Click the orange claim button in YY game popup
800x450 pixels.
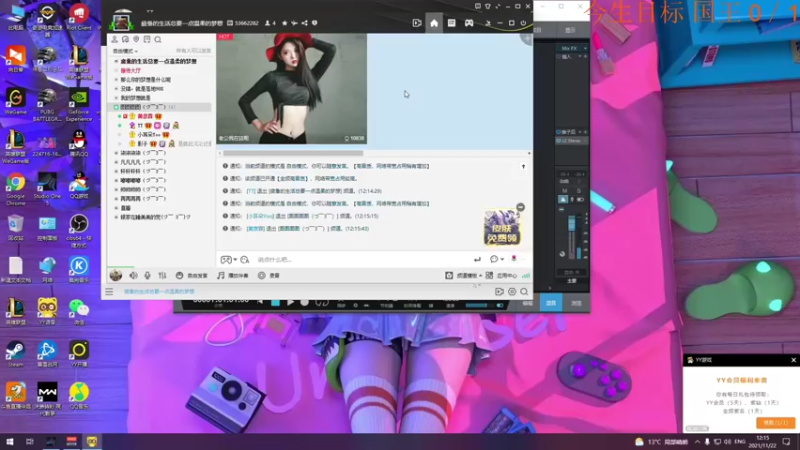(x=776, y=423)
